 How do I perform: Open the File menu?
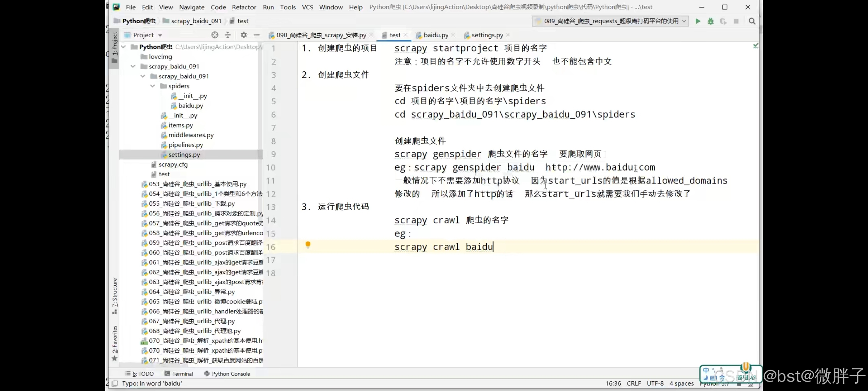[x=131, y=7]
